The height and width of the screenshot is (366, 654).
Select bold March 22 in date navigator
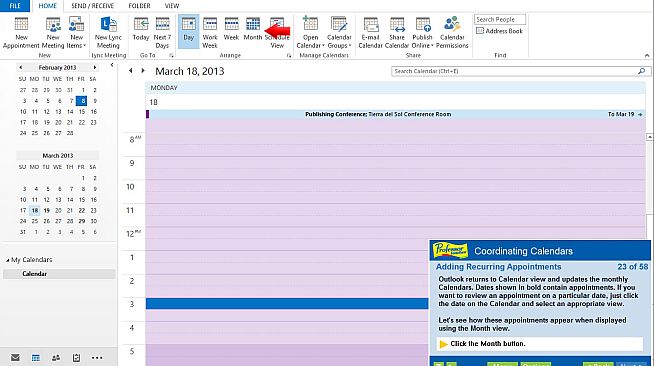[82, 211]
